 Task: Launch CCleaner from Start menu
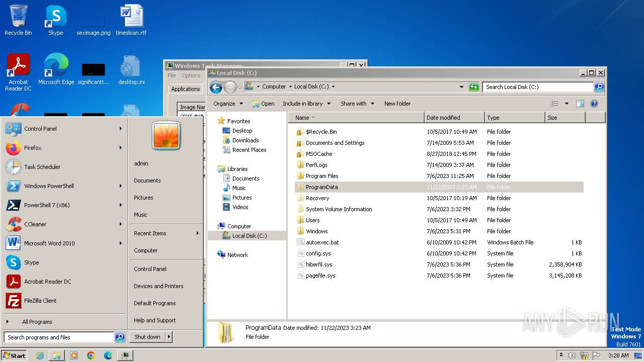pyautogui.click(x=64, y=224)
